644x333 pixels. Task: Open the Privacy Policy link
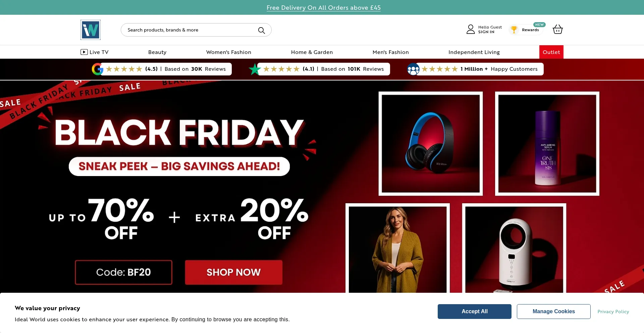pyautogui.click(x=613, y=312)
